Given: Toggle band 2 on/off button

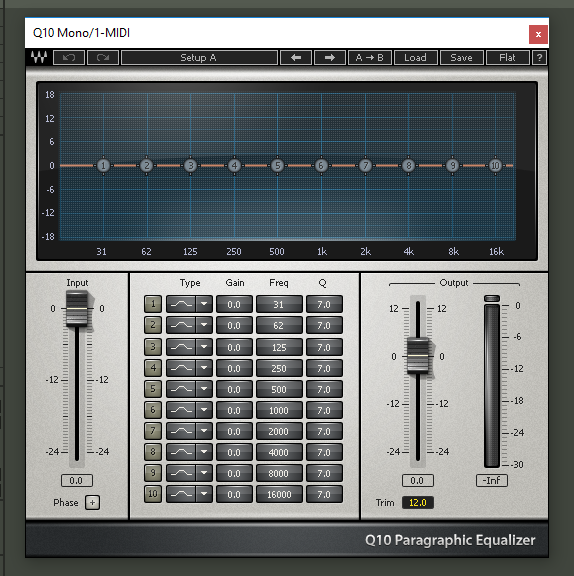Looking at the screenshot, I should [153, 325].
